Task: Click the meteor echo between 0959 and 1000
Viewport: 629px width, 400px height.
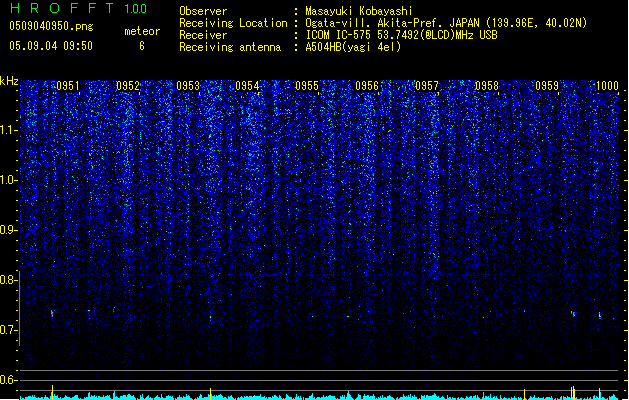Action: tap(573, 314)
